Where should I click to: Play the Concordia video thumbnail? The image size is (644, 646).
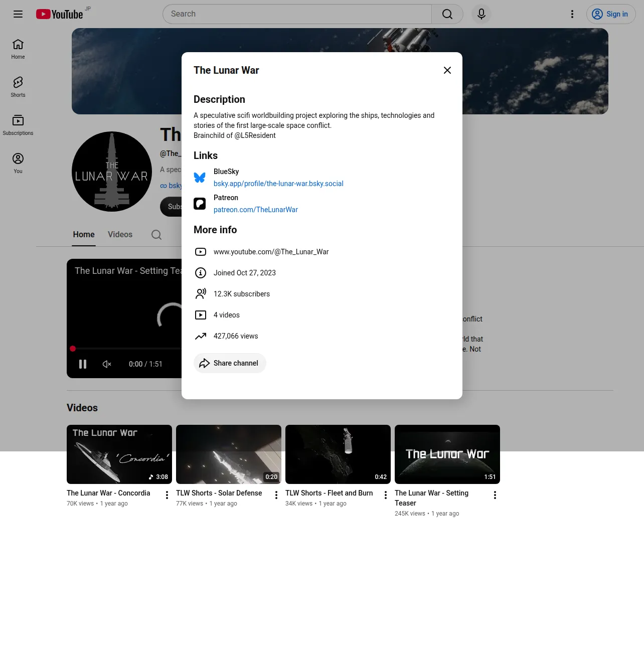pos(119,454)
